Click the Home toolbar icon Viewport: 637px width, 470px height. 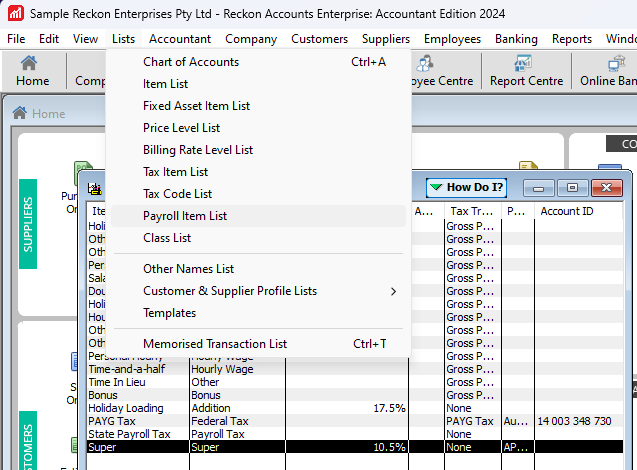(x=32, y=71)
